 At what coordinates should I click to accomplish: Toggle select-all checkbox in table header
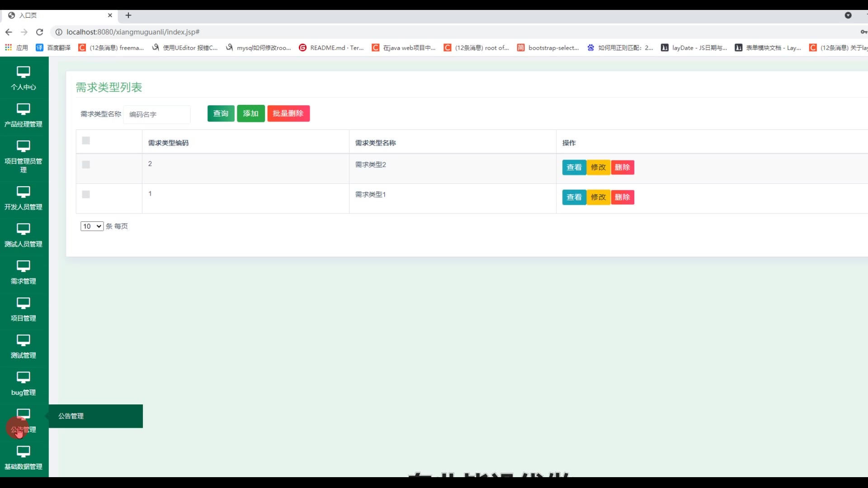[86, 141]
